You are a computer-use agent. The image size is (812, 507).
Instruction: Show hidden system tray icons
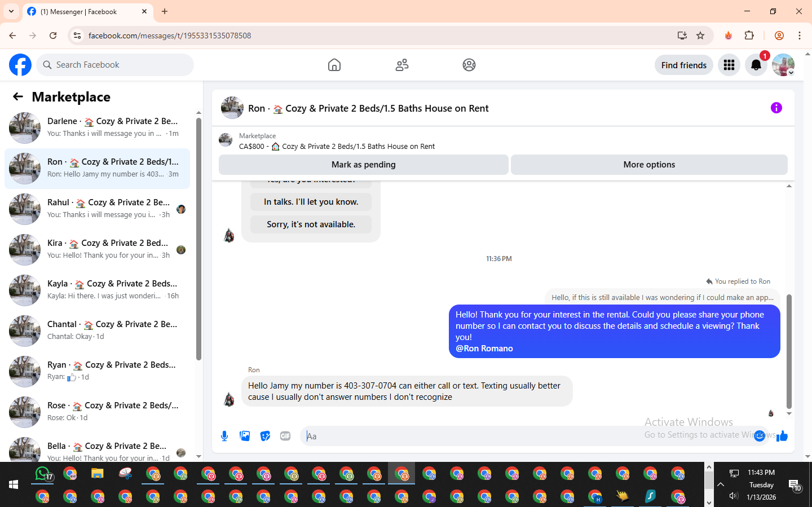click(721, 484)
